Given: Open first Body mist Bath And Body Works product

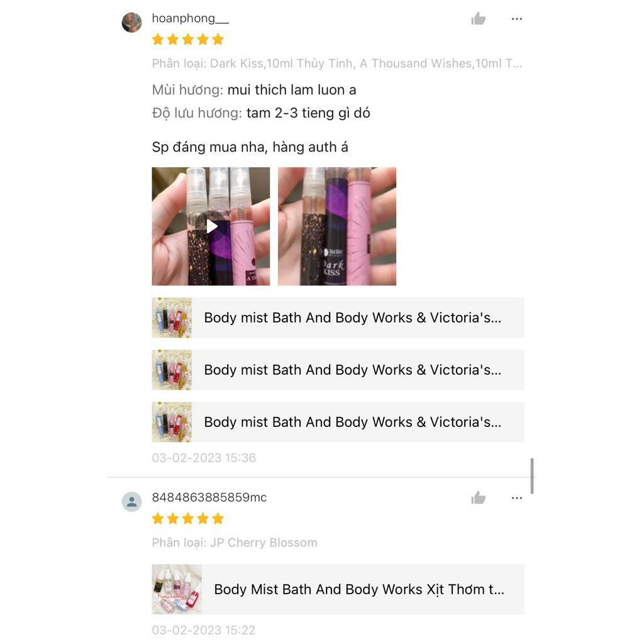Looking at the screenshot, I should [x=338, y=318].
